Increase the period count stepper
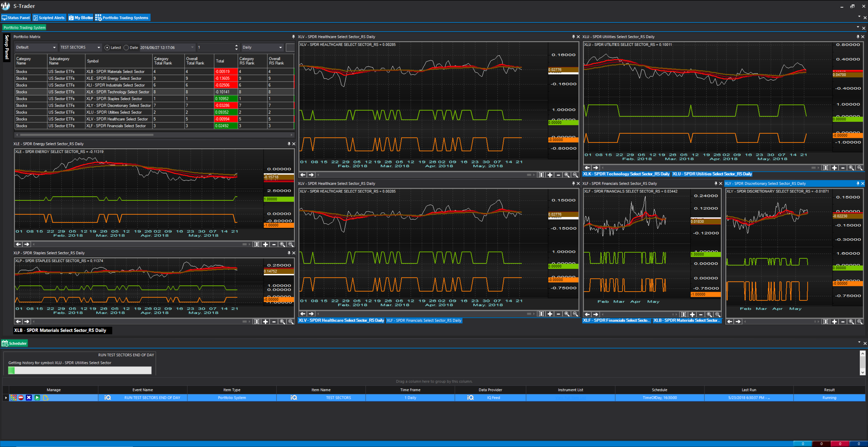 [x=236, y=46]
